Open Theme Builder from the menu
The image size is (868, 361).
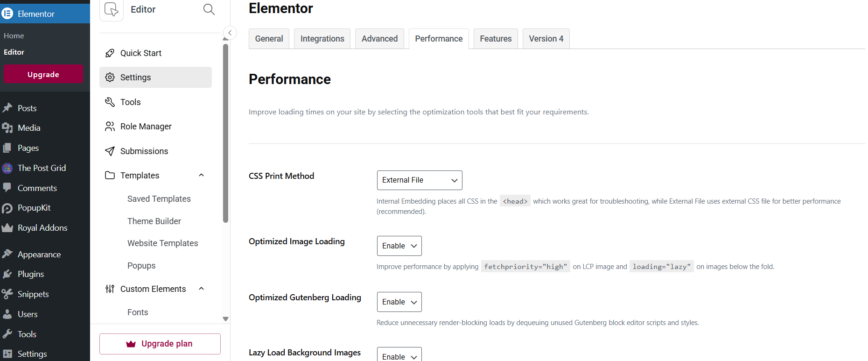[154, 221]
